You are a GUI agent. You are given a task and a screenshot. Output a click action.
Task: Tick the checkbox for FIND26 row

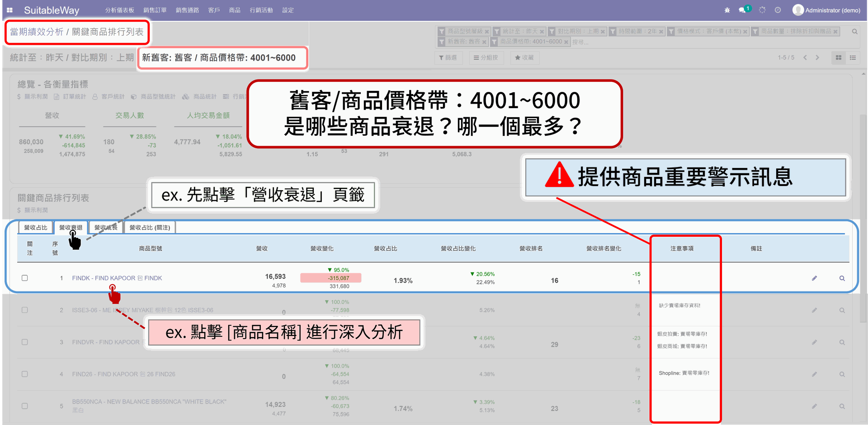25,374
